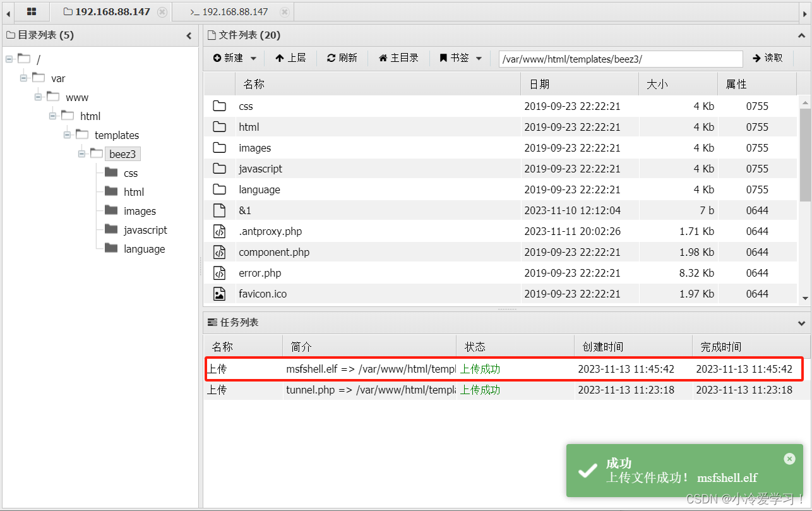Viewport: 812px width, 511px height.
Task: Select the templates folder in tree
Action: [x=117, y=135]
